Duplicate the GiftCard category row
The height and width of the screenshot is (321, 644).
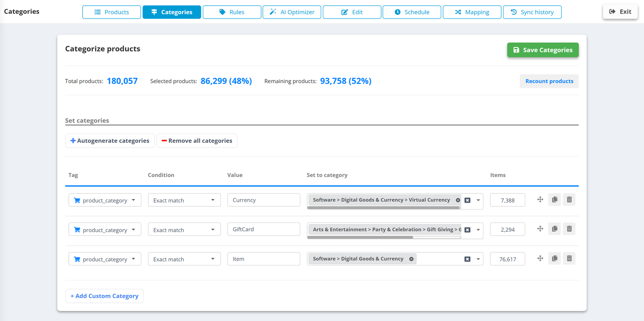[555, 229]
